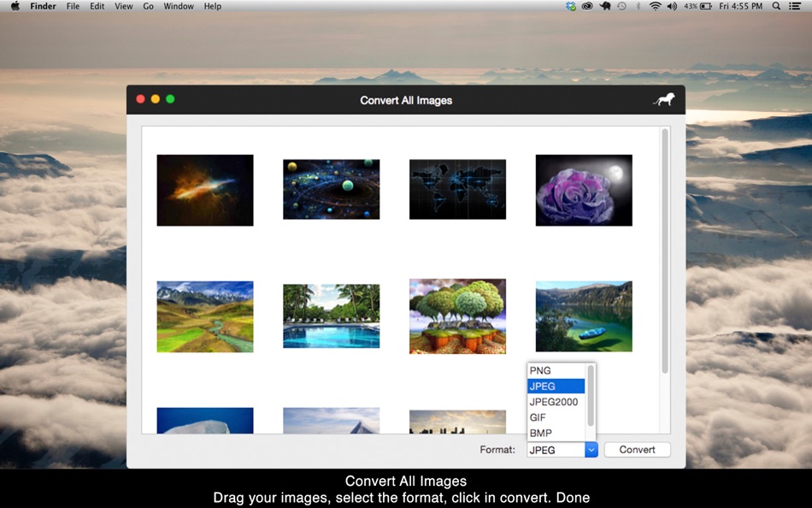Open the Wi-Fi status menu
The image size is (812, 508).
656,6
